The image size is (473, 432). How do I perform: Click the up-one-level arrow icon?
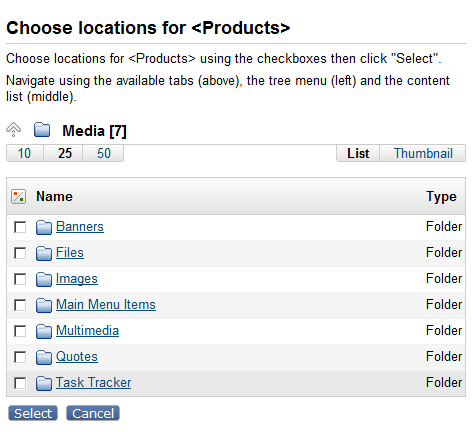point(13,129)
